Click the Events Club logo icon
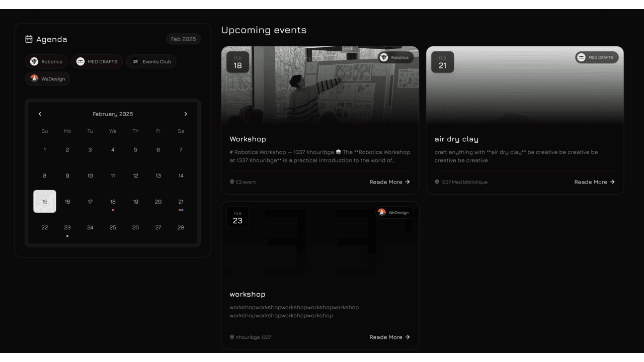Viewport: 644px width, 362px height. point(135,62)
